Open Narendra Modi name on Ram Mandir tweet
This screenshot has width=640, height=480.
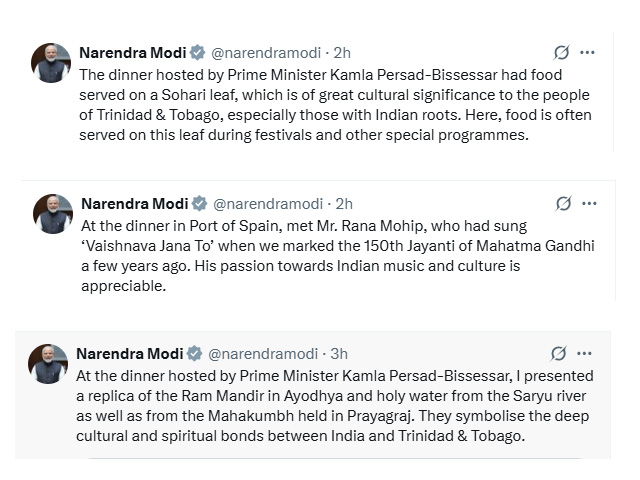(x=130, y=354)
